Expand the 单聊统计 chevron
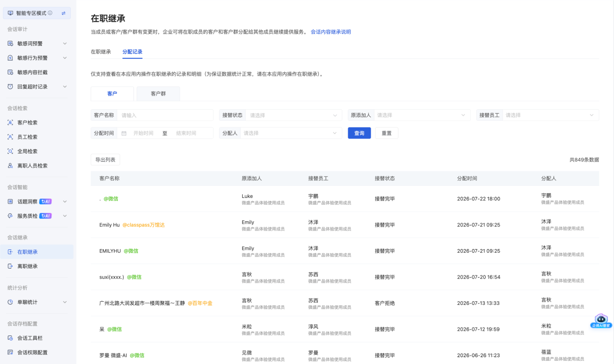 click(x=65, y=302)
